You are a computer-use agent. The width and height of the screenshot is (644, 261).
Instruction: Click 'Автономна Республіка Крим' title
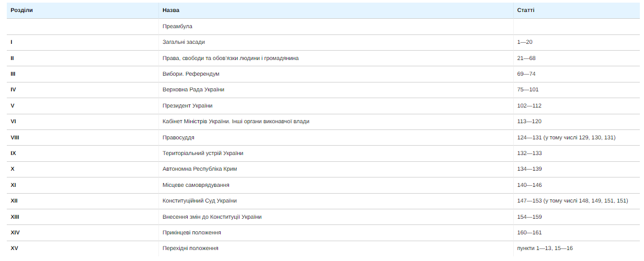[x=200, y=169]
